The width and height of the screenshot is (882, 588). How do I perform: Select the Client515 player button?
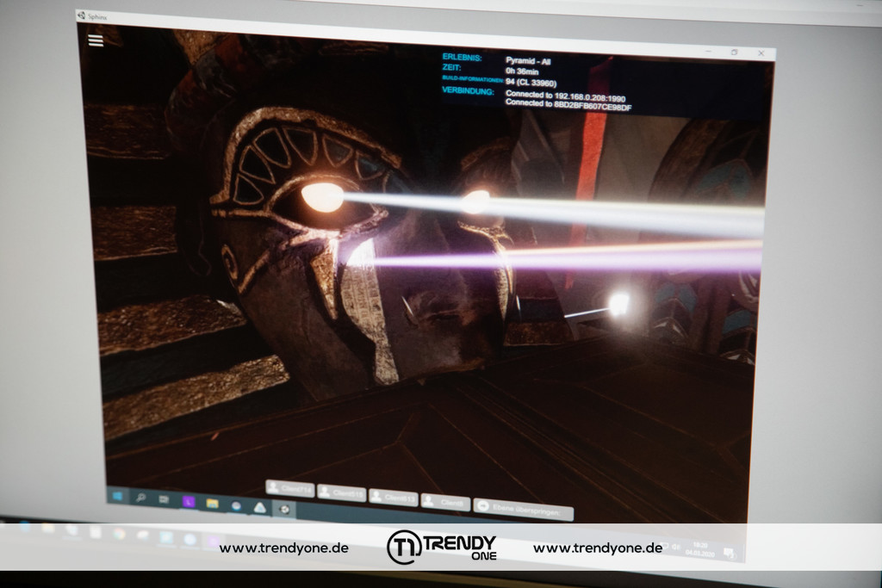click(341, 493)
